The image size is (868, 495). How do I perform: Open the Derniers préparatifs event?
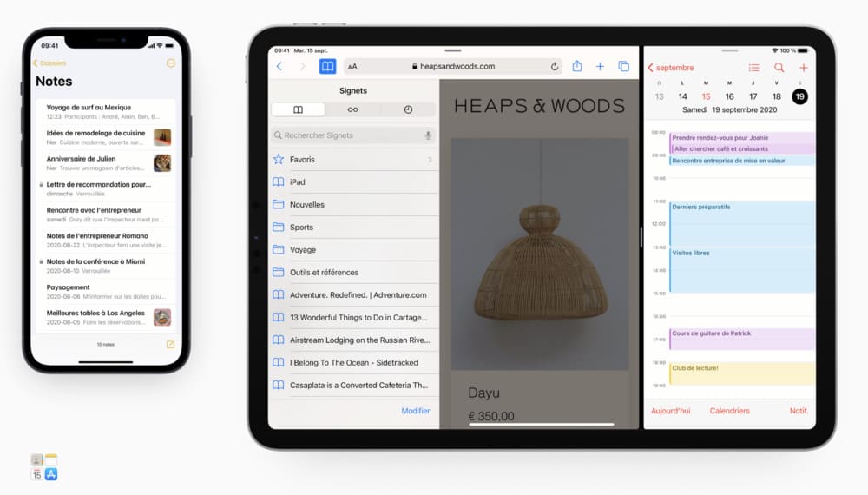[x=742, y=224]
